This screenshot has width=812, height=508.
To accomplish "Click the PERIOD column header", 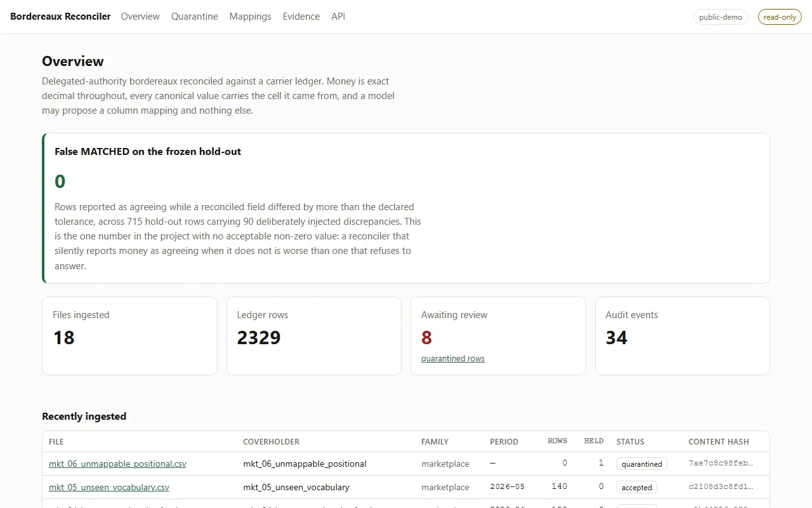I will coord(504,441).
